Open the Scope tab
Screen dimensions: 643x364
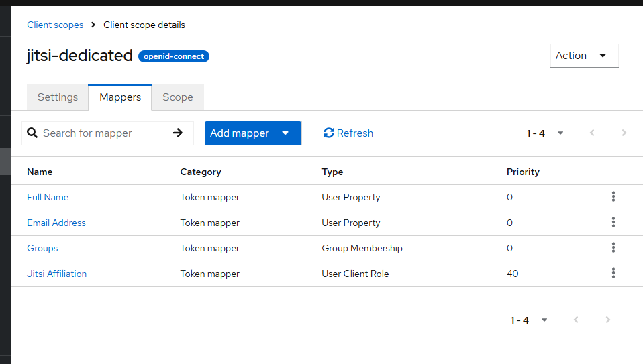click(178, 97)
